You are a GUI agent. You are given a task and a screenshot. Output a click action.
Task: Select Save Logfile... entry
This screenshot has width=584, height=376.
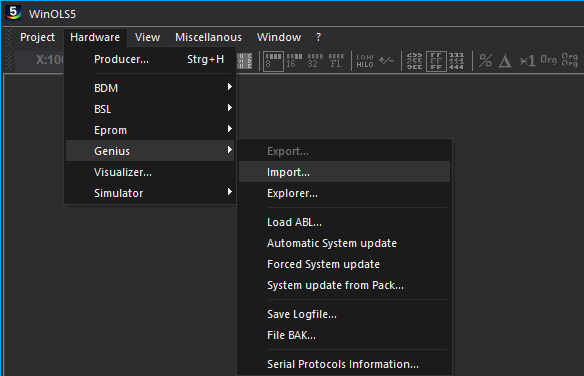[344, 314]
